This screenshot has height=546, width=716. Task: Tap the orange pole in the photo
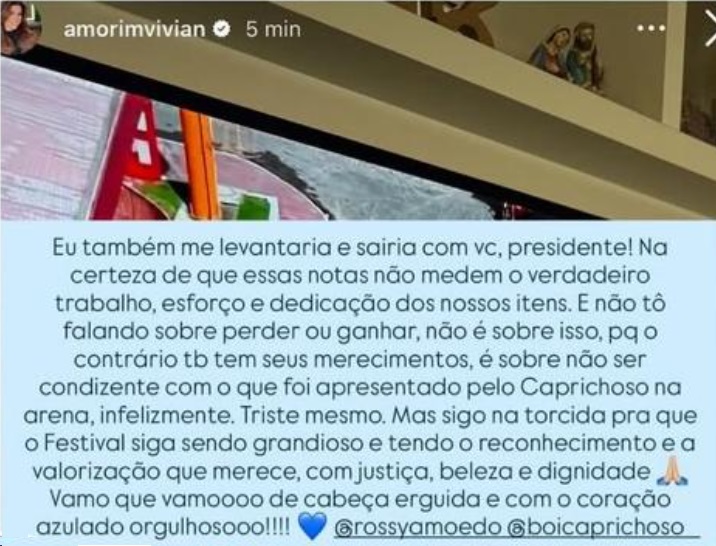click(201, 164)
